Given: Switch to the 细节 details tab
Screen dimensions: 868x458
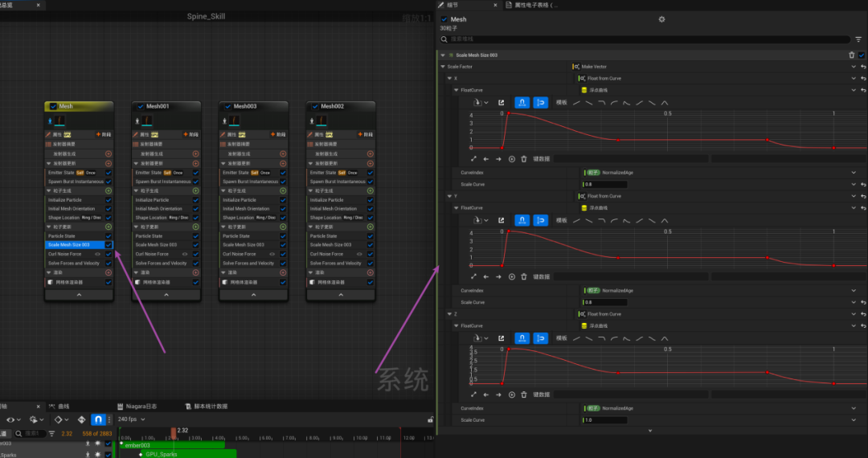Looking at the screenshot, I should pos(452,5).
